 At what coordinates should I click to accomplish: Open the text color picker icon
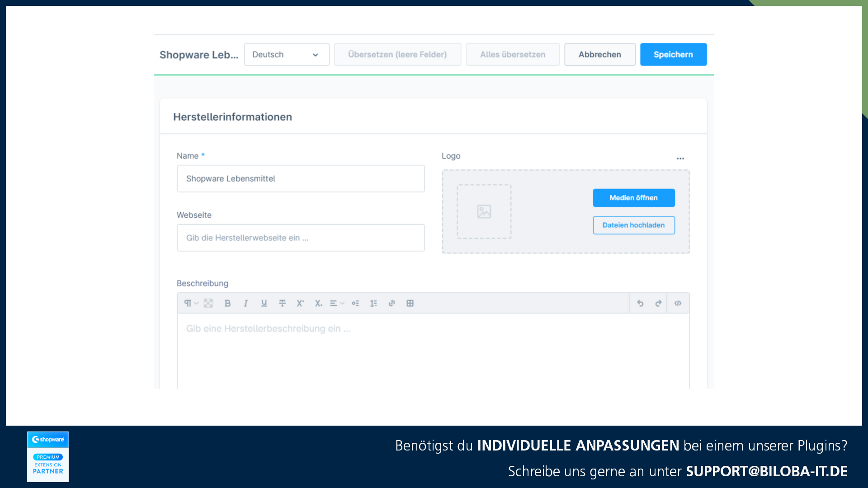pos(208,303)
